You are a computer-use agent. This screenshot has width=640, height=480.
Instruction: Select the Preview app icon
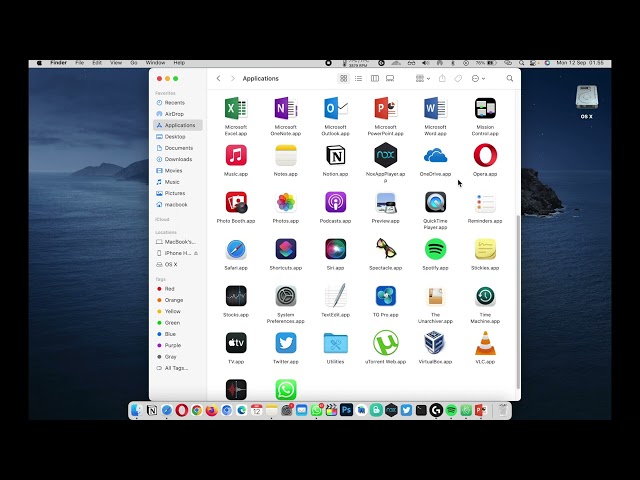pos(385,202)
